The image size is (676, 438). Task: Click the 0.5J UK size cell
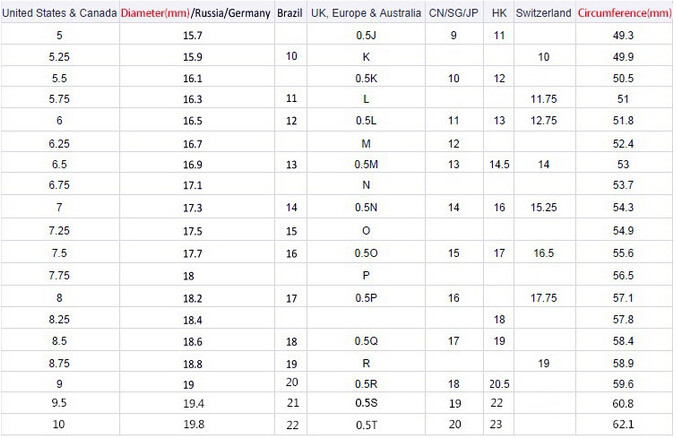pos(366,36)
